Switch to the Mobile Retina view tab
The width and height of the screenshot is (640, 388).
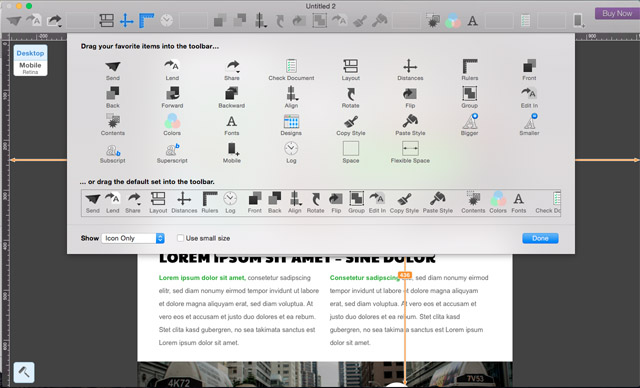click(30, 68)
